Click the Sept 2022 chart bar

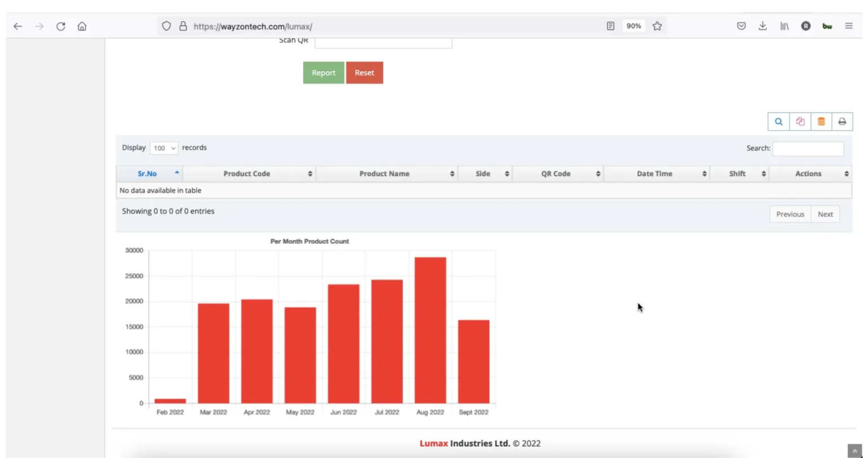click(x=474, y=361)
